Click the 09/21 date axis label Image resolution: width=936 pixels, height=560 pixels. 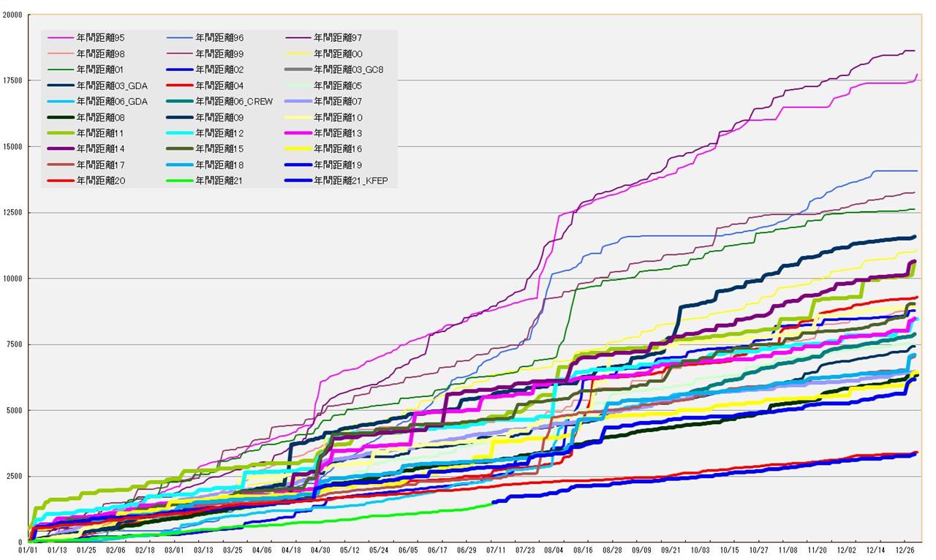click(x=671, y=549)
